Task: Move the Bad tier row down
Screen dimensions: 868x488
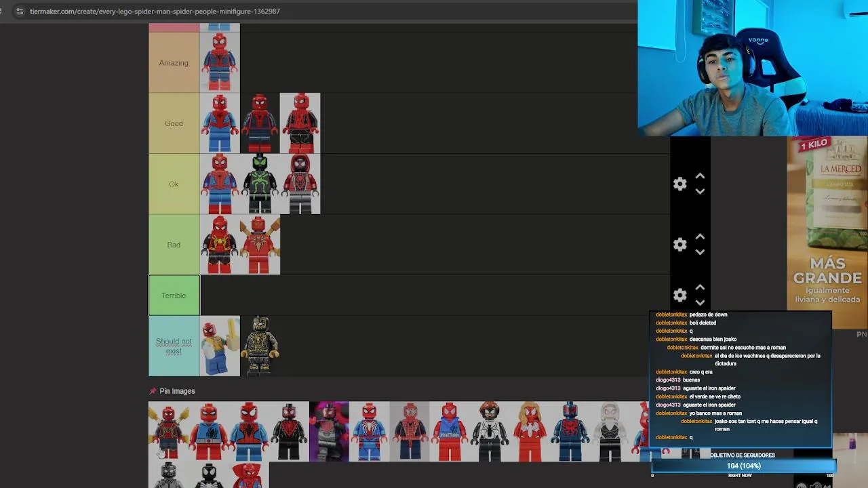Action: 700,252
